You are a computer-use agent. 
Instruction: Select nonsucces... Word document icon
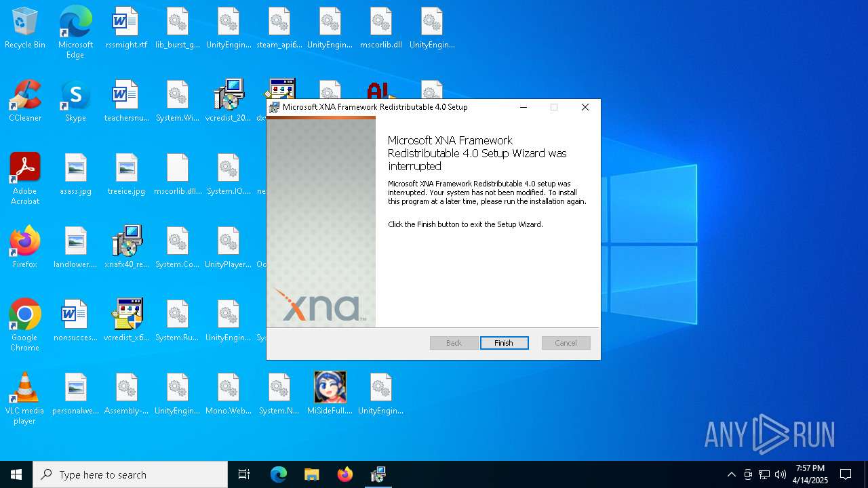(x=75, y=321)
